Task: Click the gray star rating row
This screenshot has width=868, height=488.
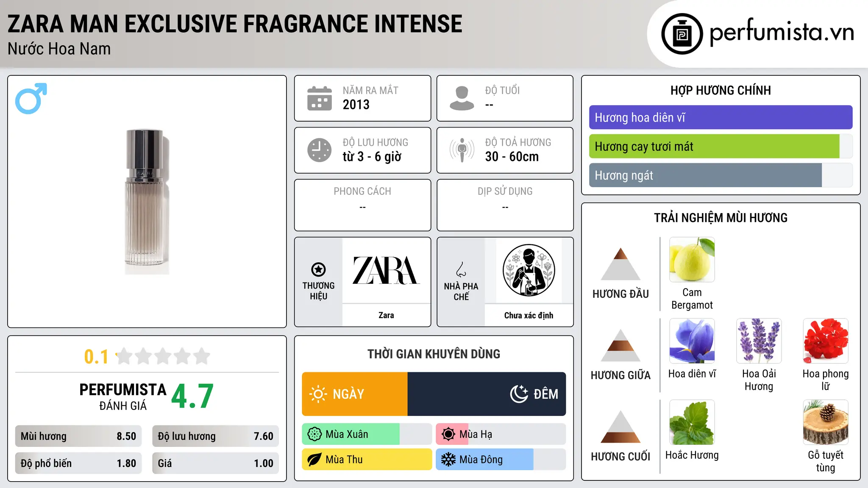Action: (163, 356)
